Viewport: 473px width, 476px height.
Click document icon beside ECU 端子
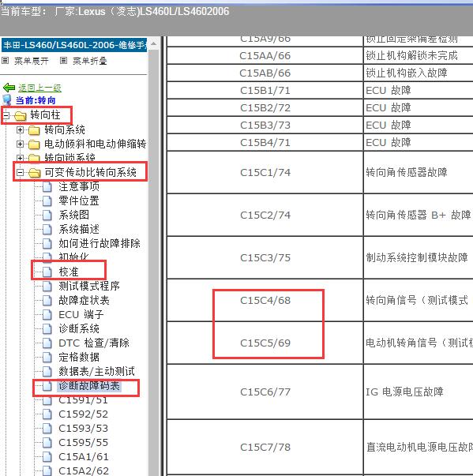(47, 315)
